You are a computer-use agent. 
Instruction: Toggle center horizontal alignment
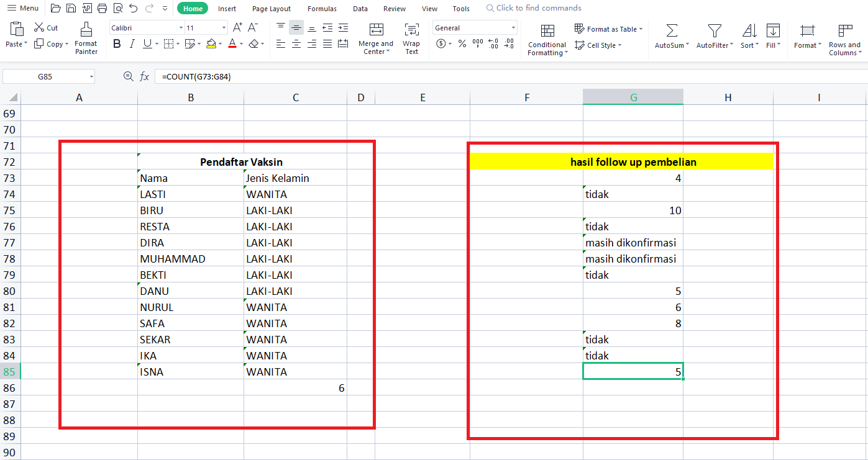[296, 43]
